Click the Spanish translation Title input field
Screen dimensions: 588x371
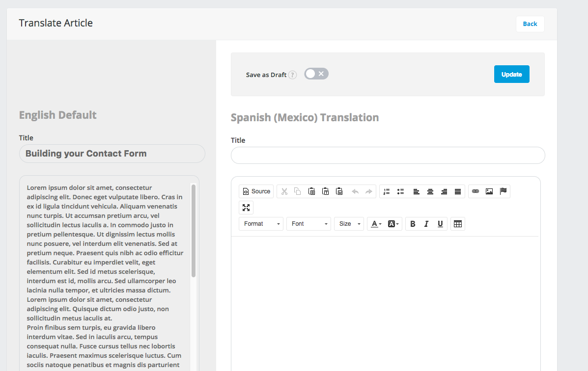(x=388, y=155)
